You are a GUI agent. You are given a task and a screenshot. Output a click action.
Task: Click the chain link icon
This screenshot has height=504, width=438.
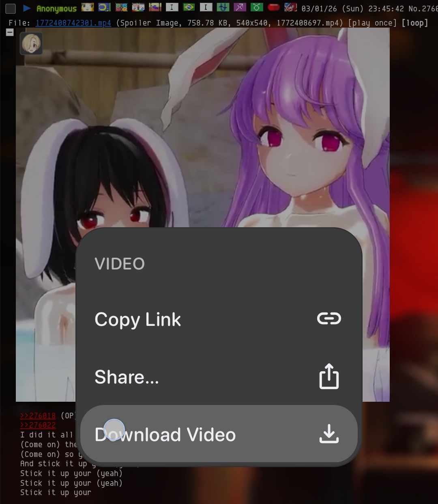pyautogui.click(x=329, y=319)
